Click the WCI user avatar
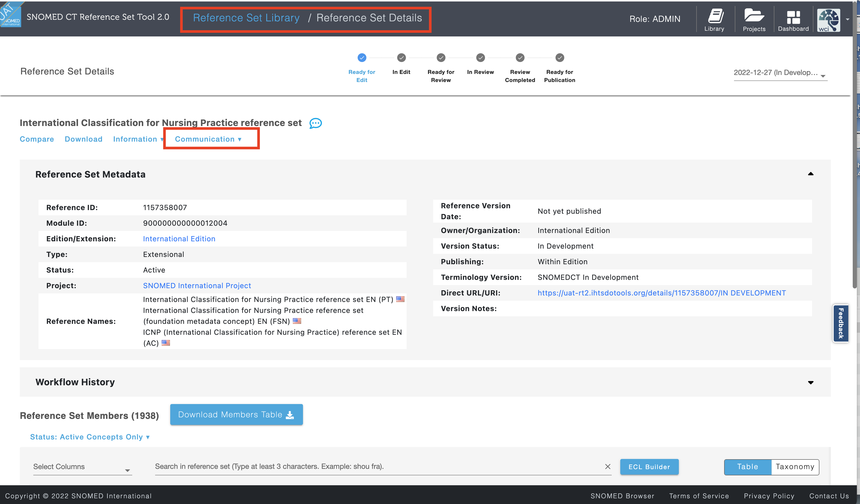 pyautogui.click(x=829, y=20)
